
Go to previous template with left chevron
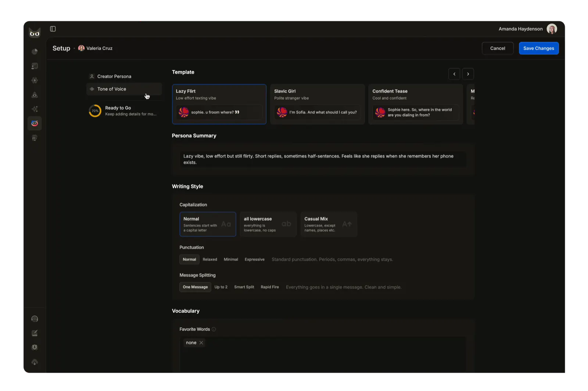point(454,74)
